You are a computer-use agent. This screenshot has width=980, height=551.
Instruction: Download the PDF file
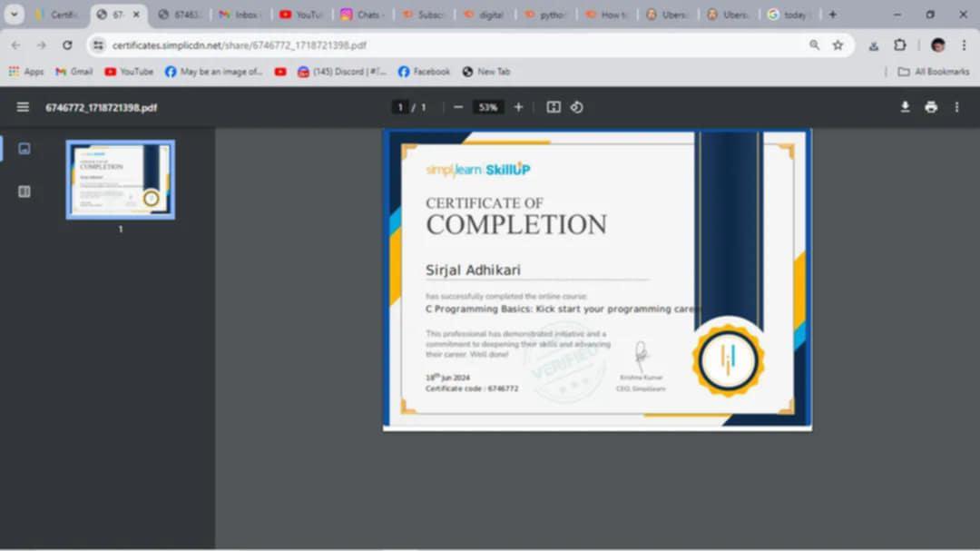pos(905,107)
